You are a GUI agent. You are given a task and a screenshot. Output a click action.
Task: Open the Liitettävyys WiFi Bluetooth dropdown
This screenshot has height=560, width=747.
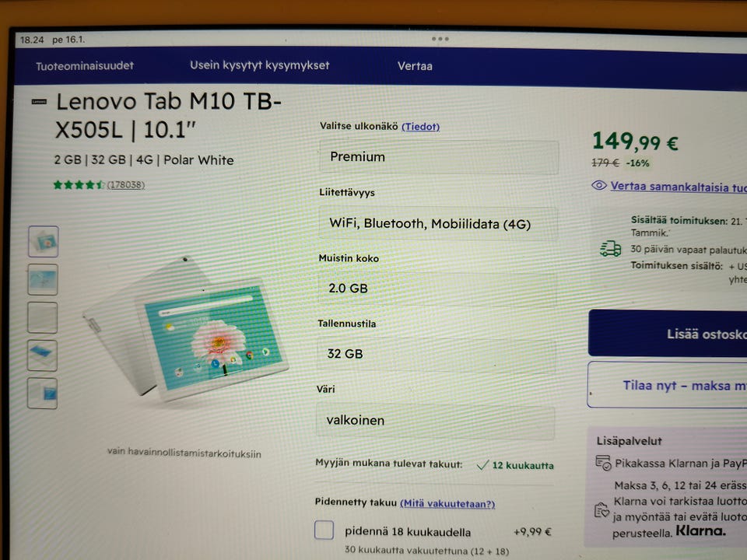tap(438, 224)
